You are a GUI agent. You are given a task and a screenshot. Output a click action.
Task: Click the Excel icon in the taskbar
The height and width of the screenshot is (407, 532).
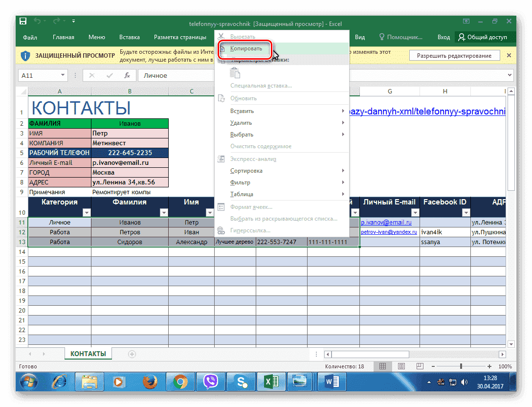tap(271, 381)
